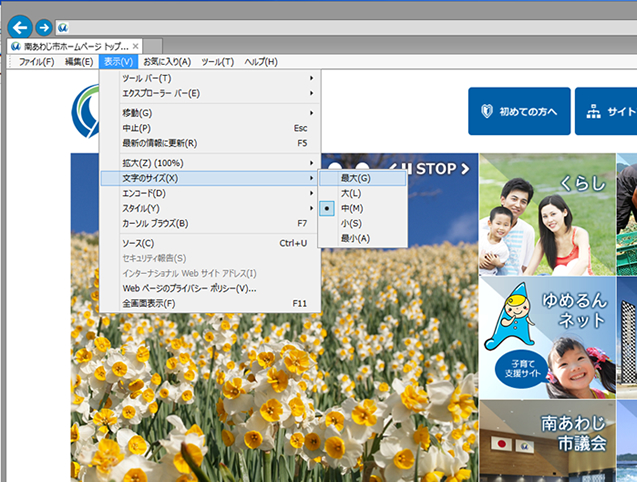Click the tab's site favicon icon

(16, 46)
